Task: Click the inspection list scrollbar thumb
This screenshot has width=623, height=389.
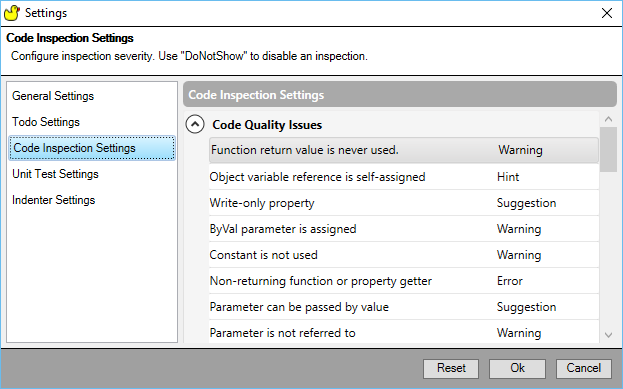Action: (x=608, y=149)
